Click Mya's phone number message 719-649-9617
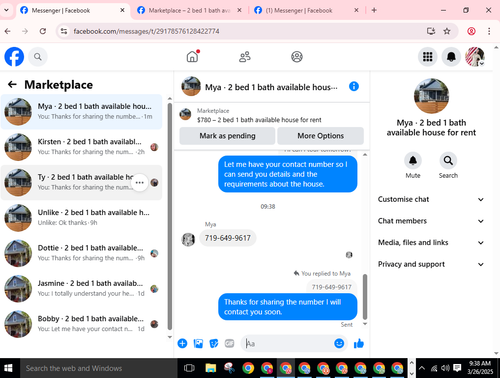Screen dimensions: 500x378 point(228,238)
